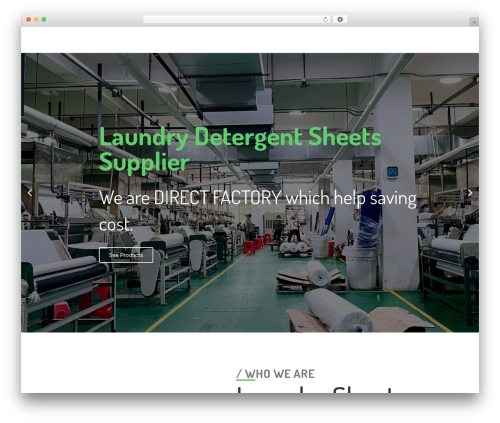Open the See Products button
The image size is (500, 423).
click(126, 255)
